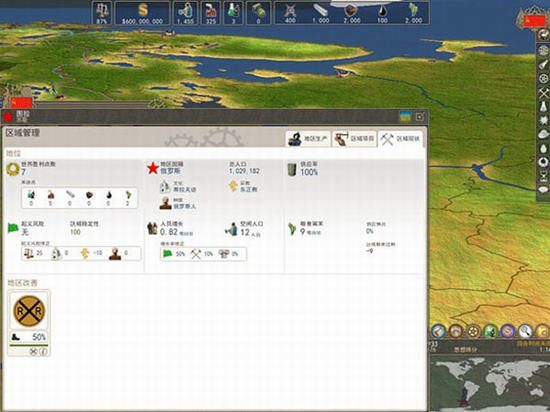
Task: Click the railroad 50% green progress bar
Action: (29, 345)
